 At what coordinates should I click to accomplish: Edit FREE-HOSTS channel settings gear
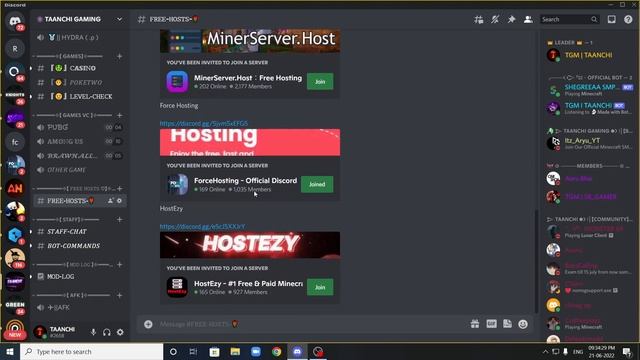tap(119, 201)
